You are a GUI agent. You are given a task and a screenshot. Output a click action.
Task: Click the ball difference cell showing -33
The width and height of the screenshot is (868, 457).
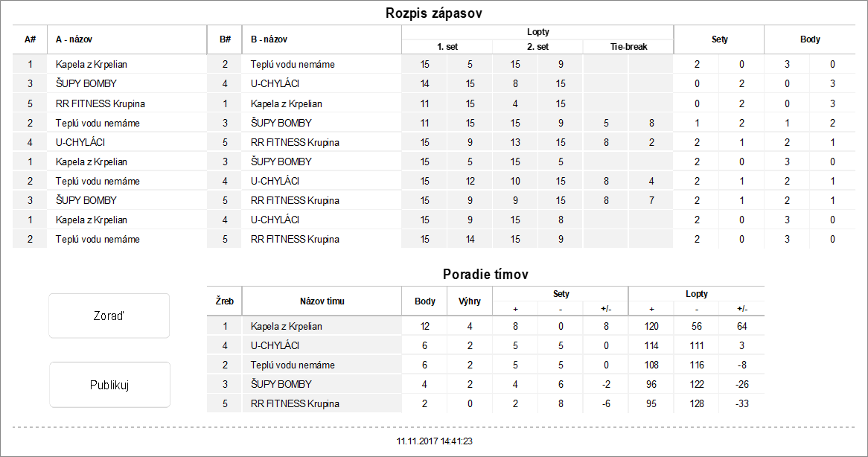click(741, 403)
